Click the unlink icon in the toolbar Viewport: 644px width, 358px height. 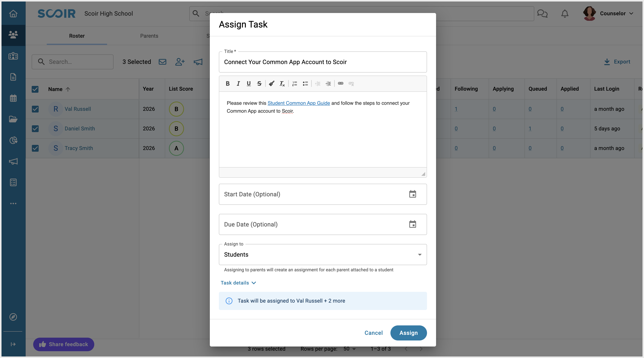351,83
